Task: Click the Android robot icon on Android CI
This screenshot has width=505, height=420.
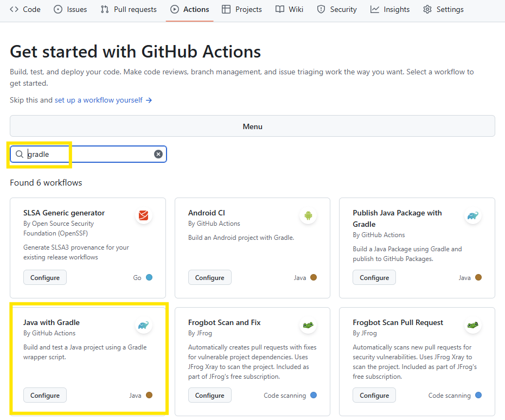Action: pos(308,215)
